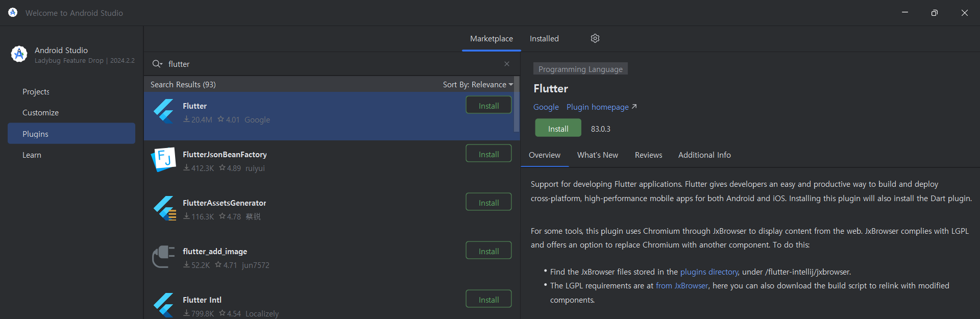
Task: Install the Flutter Intl plugin
Action: click(488, 299)
